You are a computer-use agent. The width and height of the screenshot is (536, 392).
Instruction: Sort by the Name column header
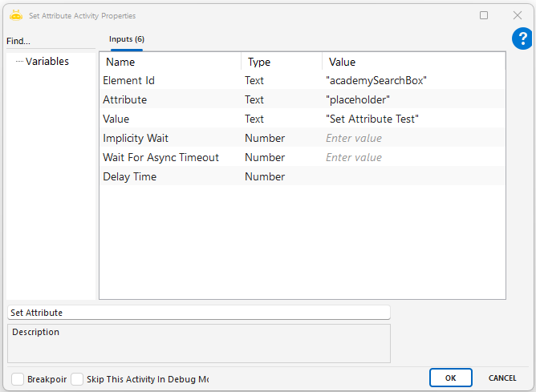[x=170, y=62]
